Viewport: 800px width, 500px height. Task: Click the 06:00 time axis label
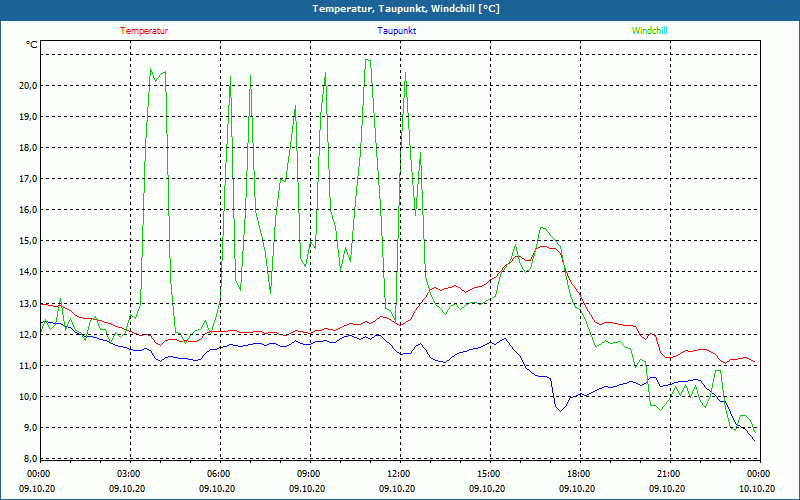[x=220, y=474]
